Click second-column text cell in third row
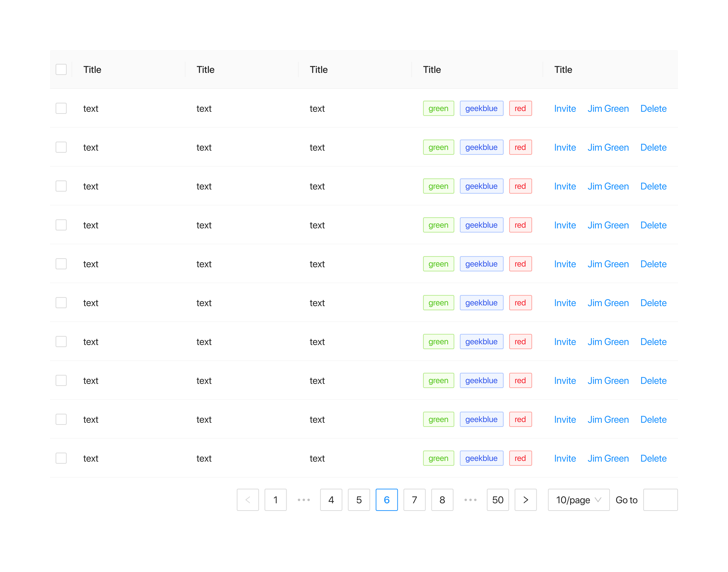 pyautogui.click(x=204, y=186)
